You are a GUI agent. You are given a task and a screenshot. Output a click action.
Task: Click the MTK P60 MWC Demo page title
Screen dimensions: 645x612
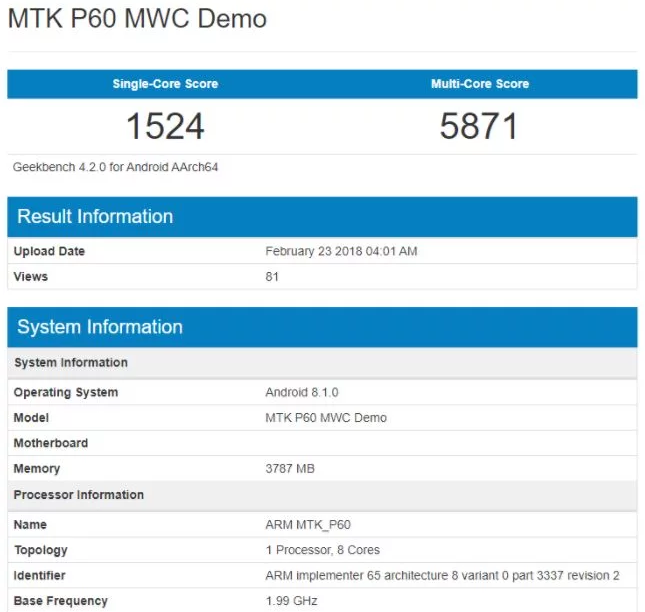pyautogui.click(x=137, y=19)
